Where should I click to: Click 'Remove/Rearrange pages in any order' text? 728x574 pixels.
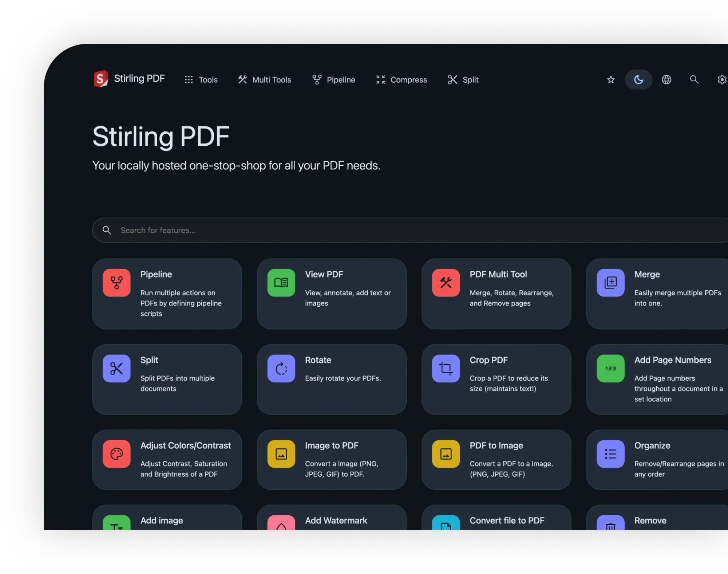[679, 469]
